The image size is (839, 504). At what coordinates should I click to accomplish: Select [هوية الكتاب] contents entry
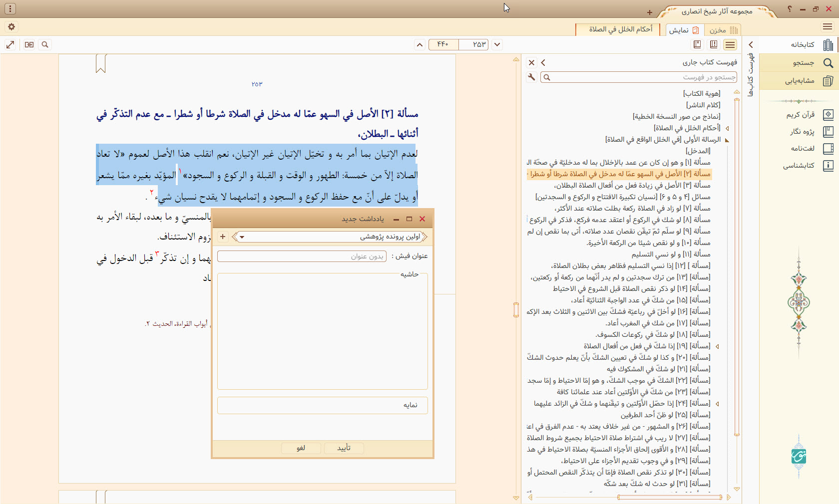[702, 93]
